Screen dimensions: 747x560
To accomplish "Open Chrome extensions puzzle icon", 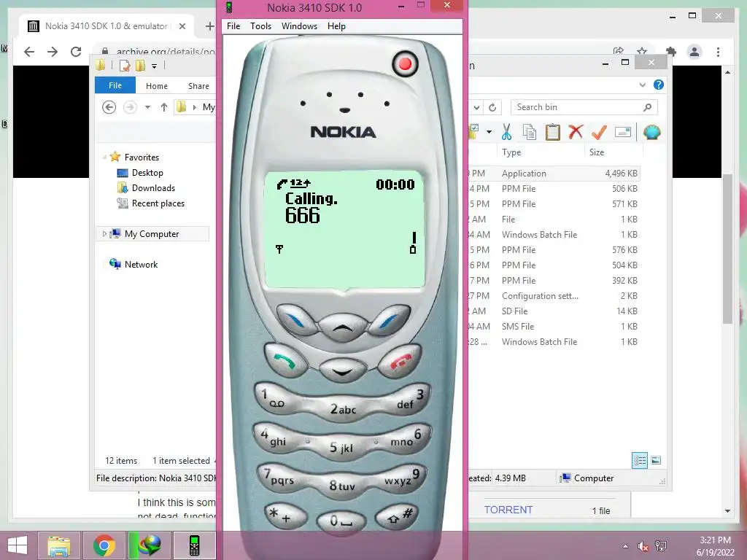I will click(671, 52).
